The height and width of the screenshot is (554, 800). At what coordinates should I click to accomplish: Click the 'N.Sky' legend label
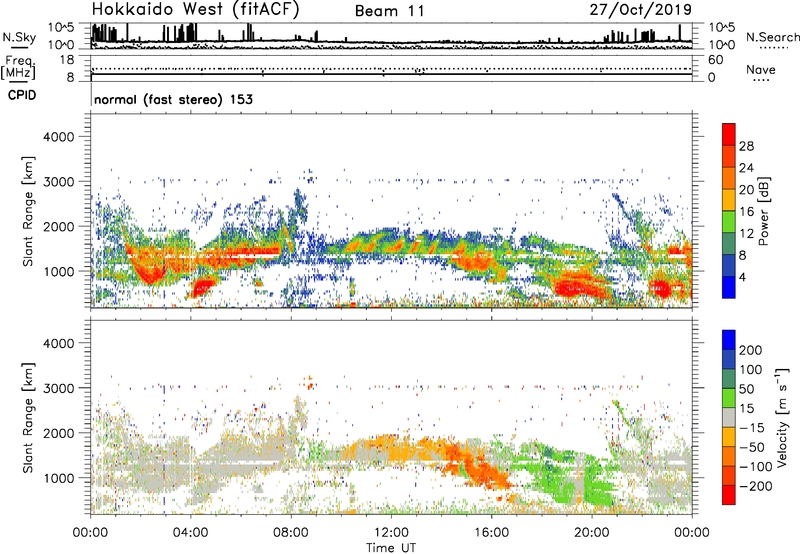(x=19, y=37)
